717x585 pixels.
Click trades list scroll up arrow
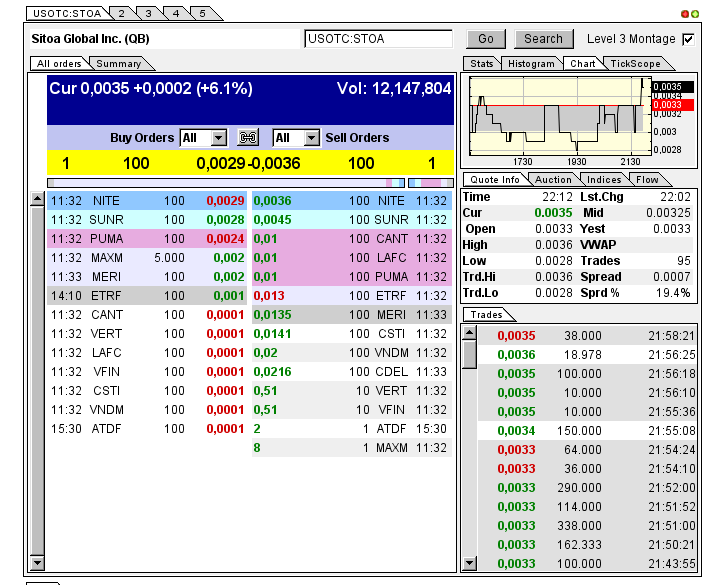coord(469,333)
